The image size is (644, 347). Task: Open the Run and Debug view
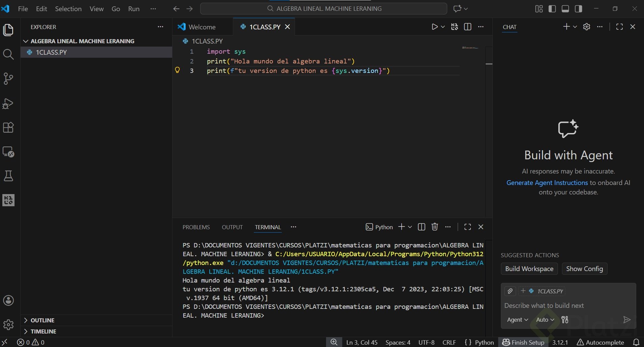8,103
